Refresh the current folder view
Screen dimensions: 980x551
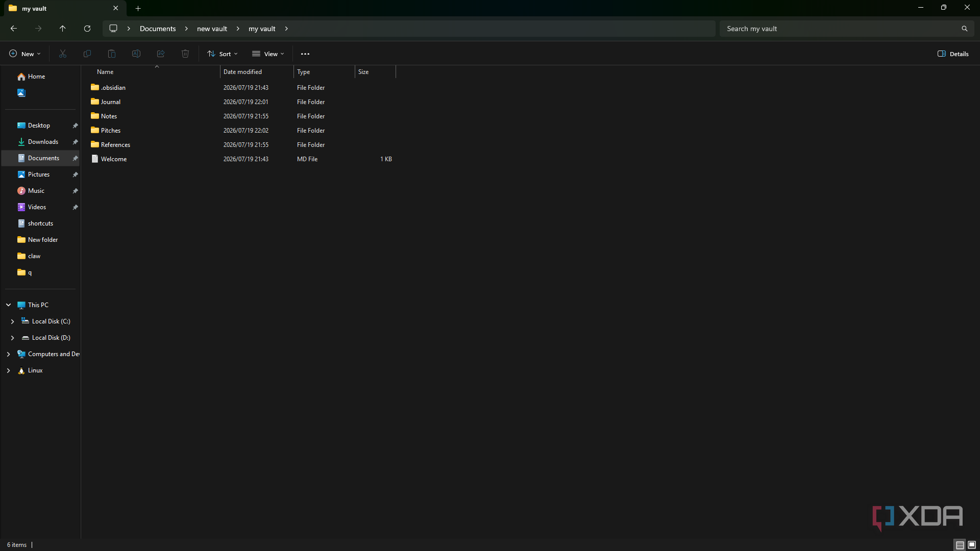point(87,29)
